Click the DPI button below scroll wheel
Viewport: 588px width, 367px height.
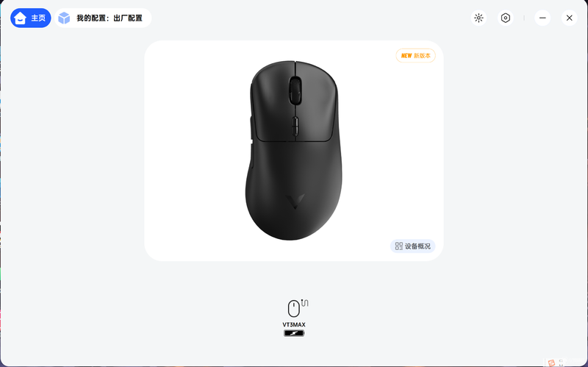tap(295, 126)
